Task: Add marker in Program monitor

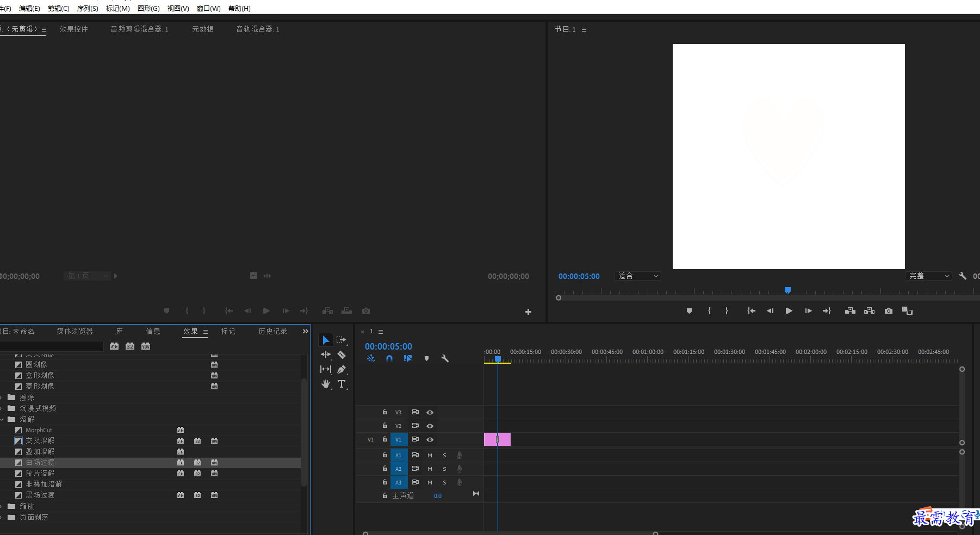Action: (x=689, y=311)
